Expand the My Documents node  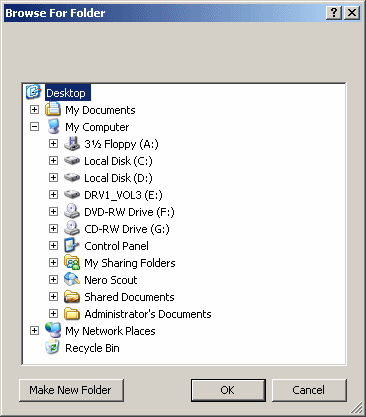(x=34, y=110)
